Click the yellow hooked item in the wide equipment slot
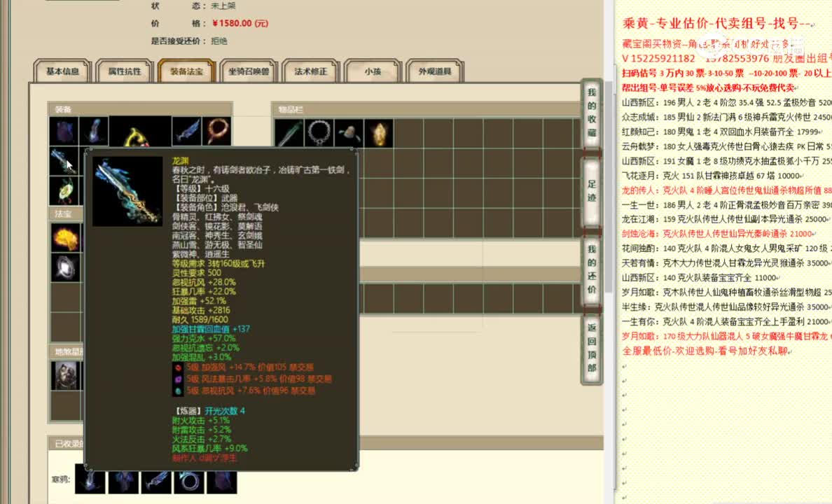The image size is (832, 504). (x=140, y=132)
